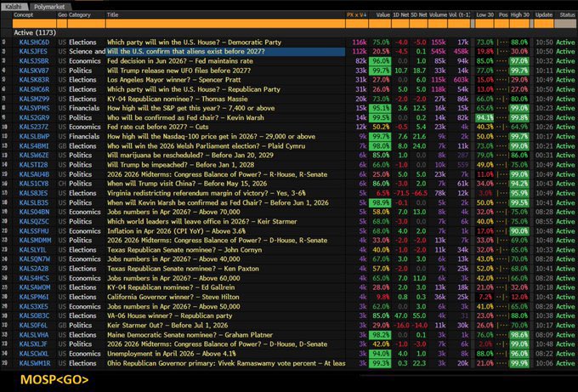Click the orange Category filter field

(86, 24)
